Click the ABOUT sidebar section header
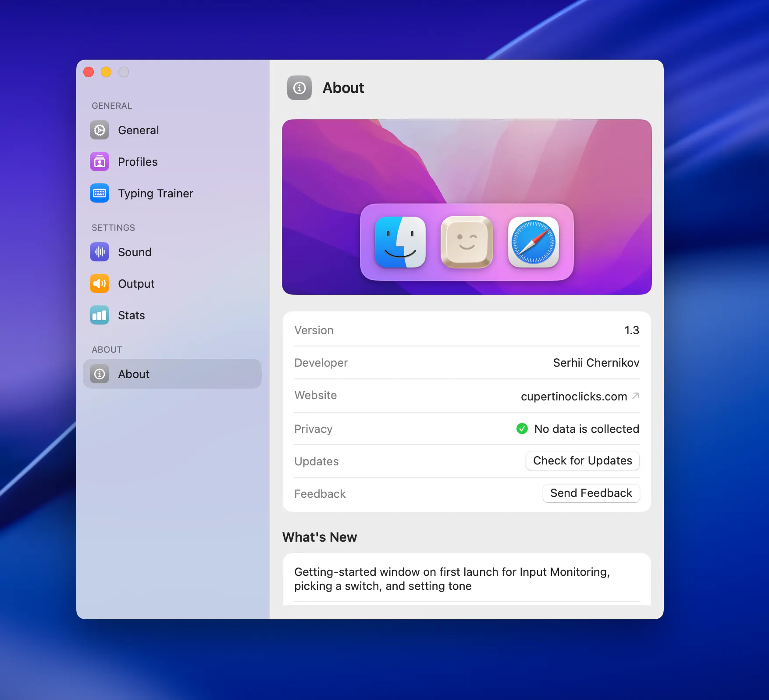 (107, 350)
